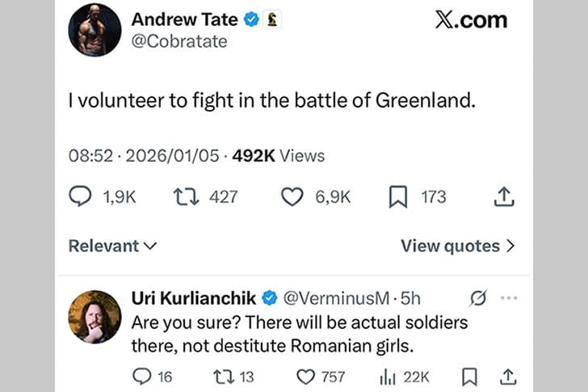Like the main post with 6,9K likes
This screenshot has width=588, height=392.
coord(292,196)
